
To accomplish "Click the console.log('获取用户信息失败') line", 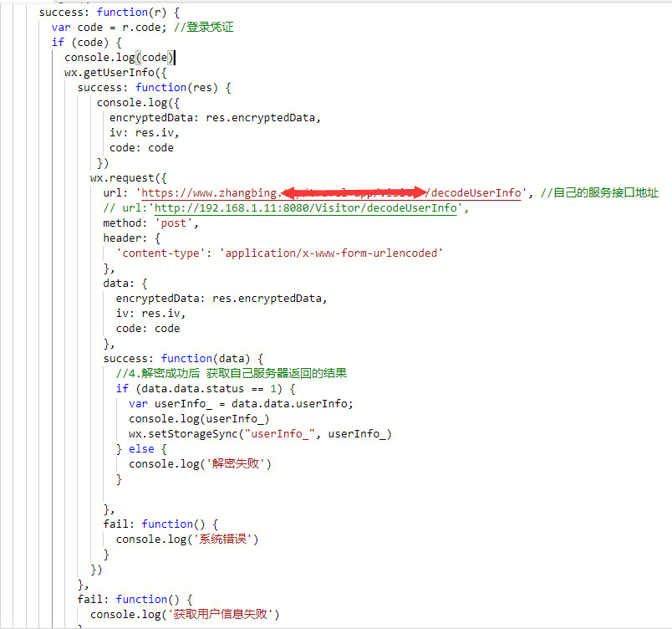I will 185,615.
